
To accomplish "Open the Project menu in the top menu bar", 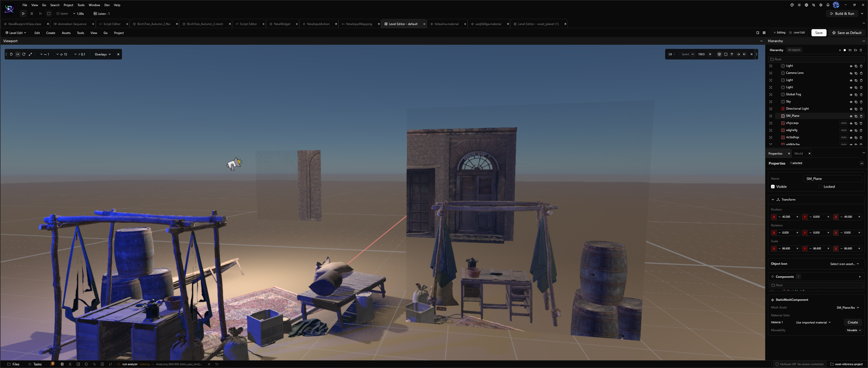I will 68,5.
